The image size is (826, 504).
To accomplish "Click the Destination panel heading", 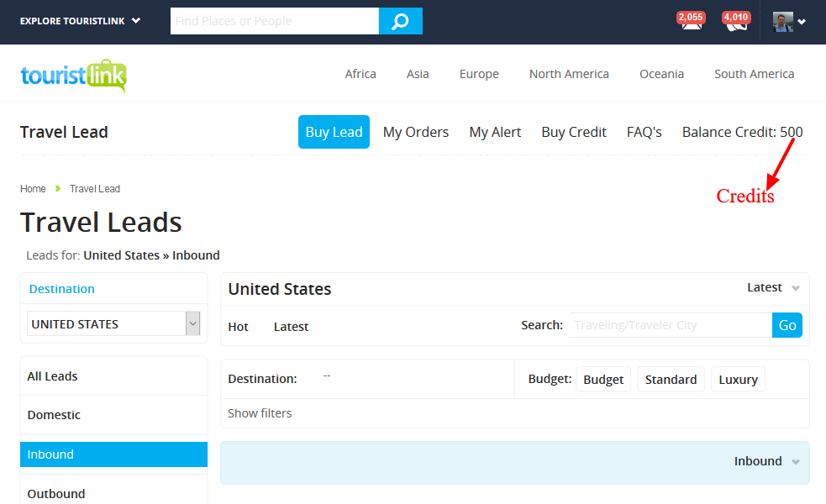I will (x=61, y=289).
